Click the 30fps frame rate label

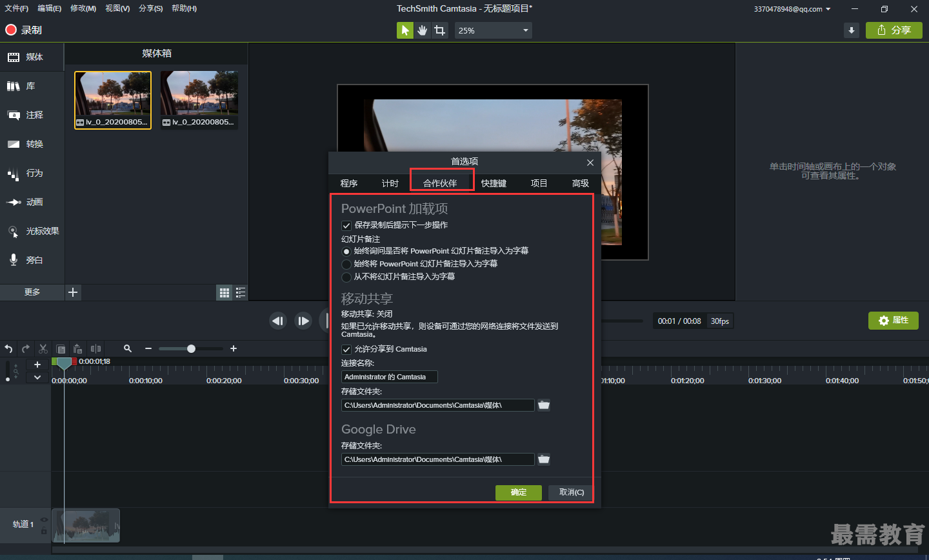[720, 321]
